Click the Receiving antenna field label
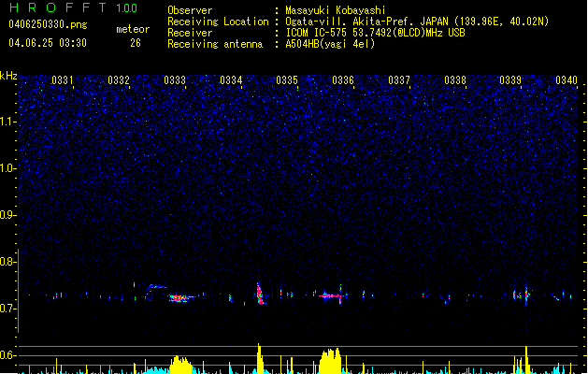The width and height of the screenshot is (588, 374). (x=215, y=44)
